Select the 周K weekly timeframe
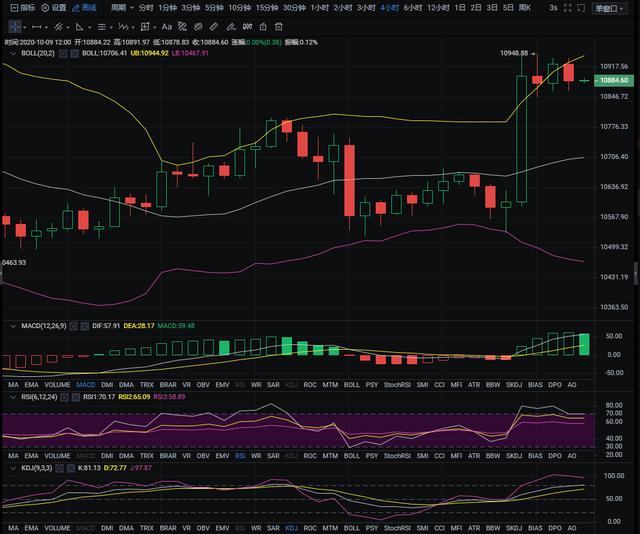The height and width of the screenshot is (534, 640). [x=524, y=8]
